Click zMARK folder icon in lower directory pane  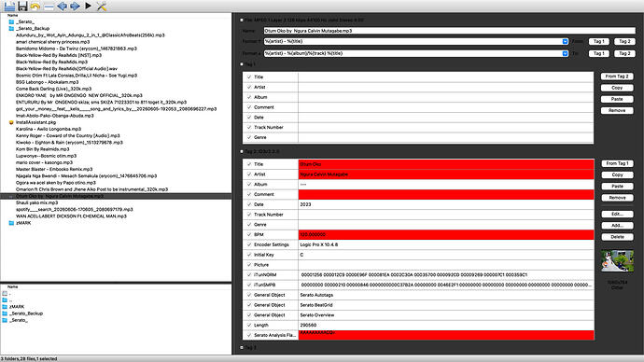point(5,307)
